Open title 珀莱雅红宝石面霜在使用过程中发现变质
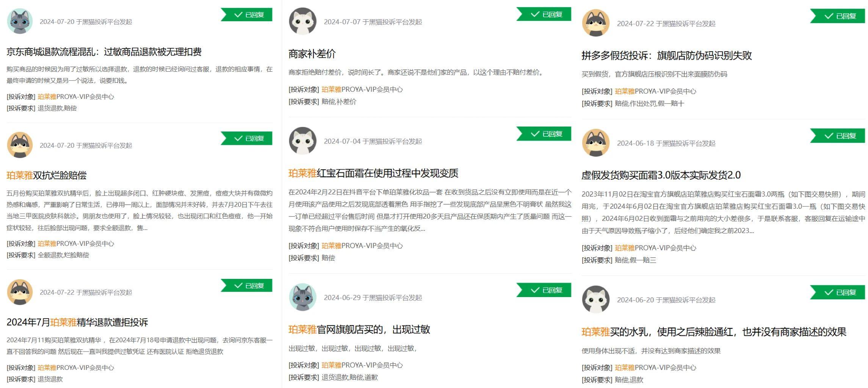868x388 pixels. (x=373, y=173)
